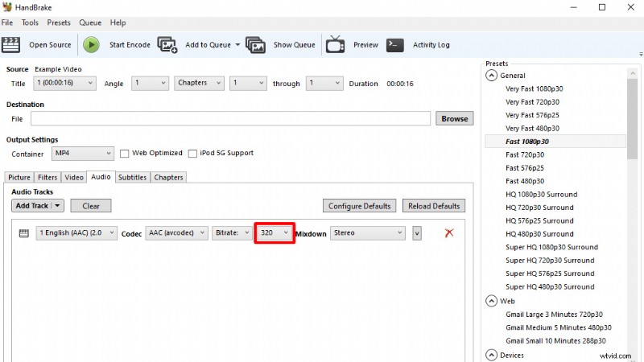Switch to the Chapters tab
This screenshot has height=362, width=644.
click(168, 177)
